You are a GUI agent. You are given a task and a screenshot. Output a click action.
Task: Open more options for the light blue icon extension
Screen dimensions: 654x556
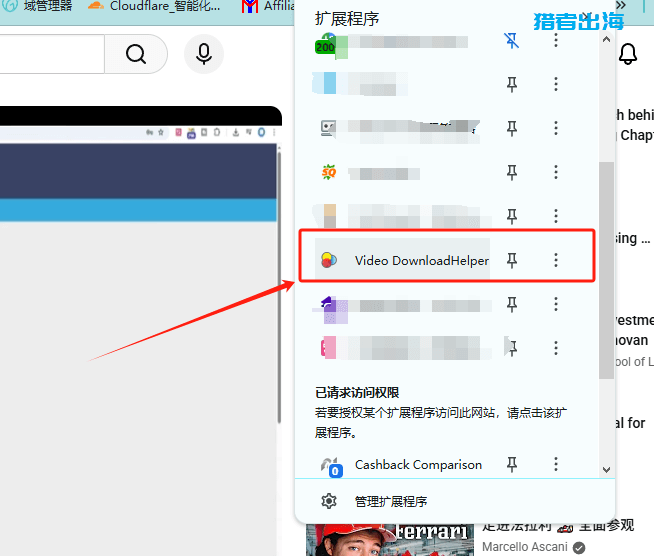(556, 84)
